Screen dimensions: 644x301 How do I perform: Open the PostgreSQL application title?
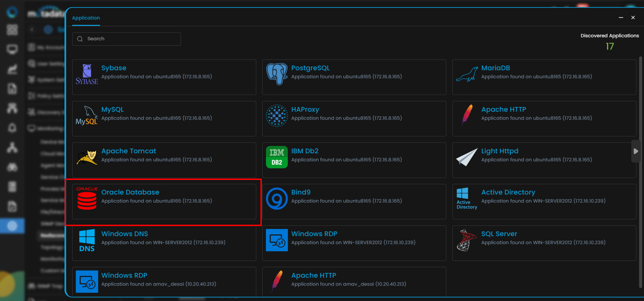click(x=310, y=68)
